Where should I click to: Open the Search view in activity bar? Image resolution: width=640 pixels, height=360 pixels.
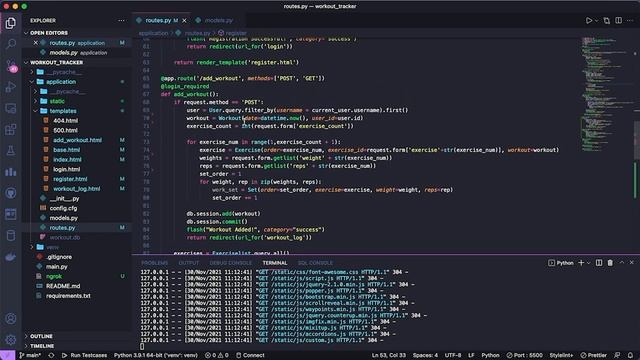tap(11, 44)
